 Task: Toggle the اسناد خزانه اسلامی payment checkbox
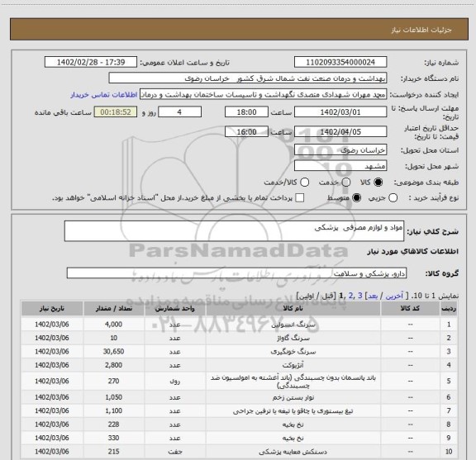(300, 198)
